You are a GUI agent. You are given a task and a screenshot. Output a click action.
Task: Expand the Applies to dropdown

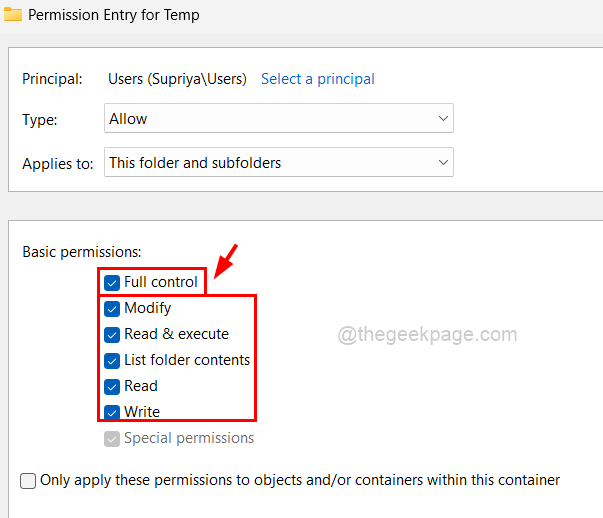point(278,162)
